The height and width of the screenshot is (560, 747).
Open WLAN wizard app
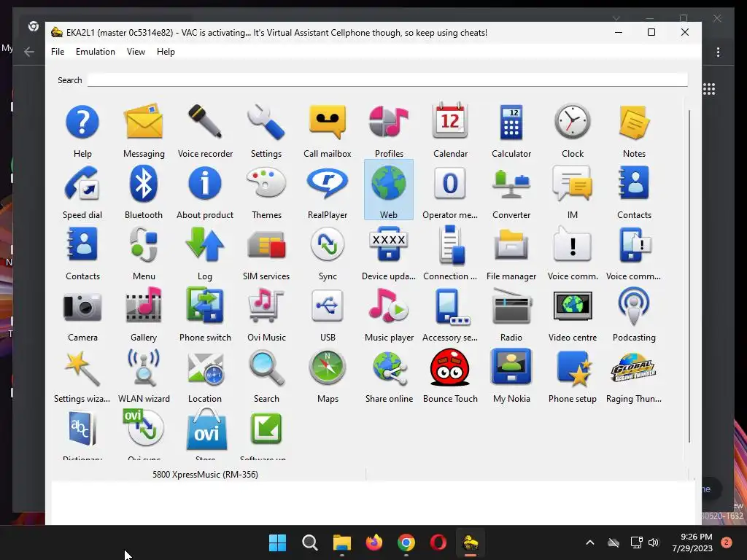[x=144, y=367]
